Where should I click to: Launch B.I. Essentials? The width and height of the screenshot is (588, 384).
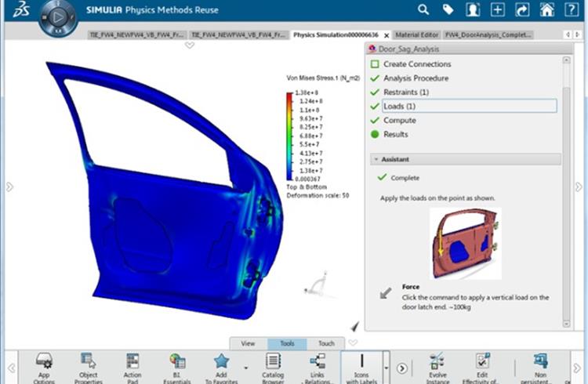177,368
